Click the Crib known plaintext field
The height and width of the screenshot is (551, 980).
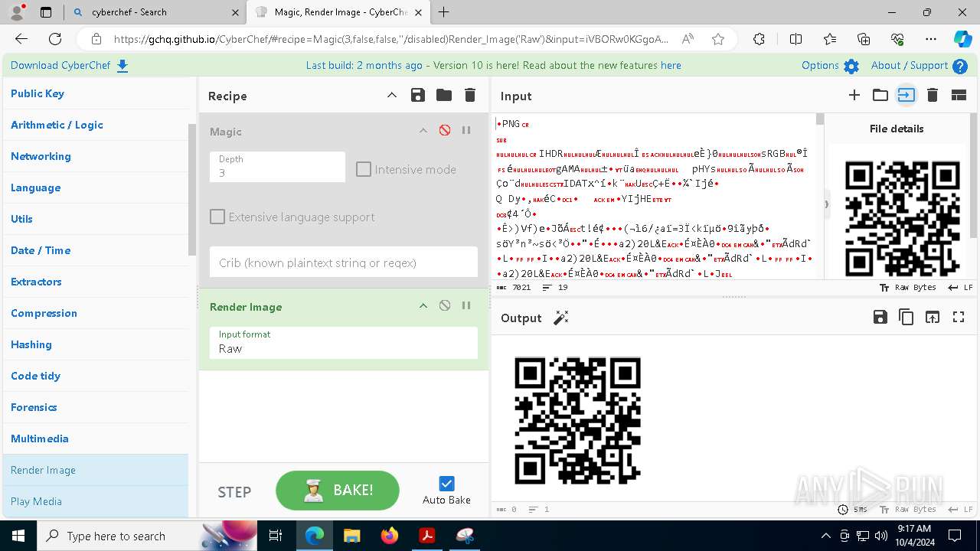343,262
